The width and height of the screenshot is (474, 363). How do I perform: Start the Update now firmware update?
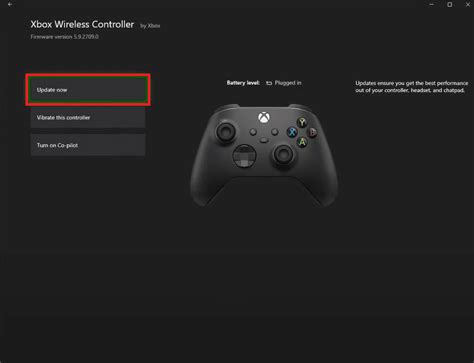tap(88, 90)
